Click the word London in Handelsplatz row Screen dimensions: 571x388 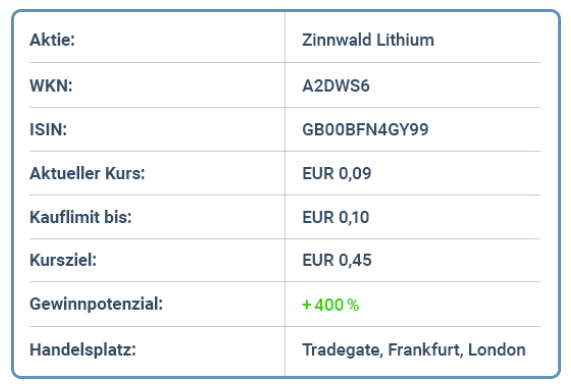click(497, 350)
